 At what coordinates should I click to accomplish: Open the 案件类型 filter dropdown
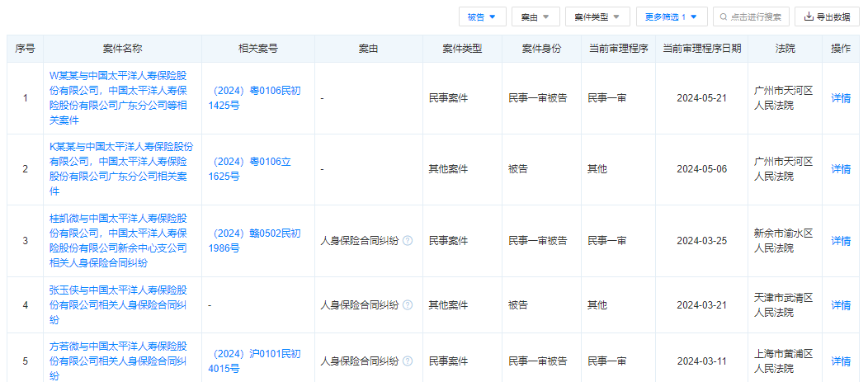pyautogui.click(x=597, y=17)
